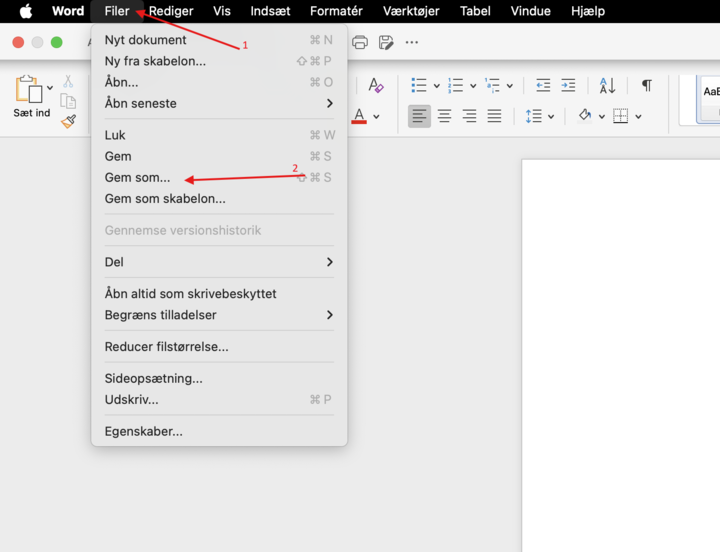The height and width of the screenshot is (552, 720).
Task: Open the bullet list dropdown arrow
Action: tap(436, 86)
